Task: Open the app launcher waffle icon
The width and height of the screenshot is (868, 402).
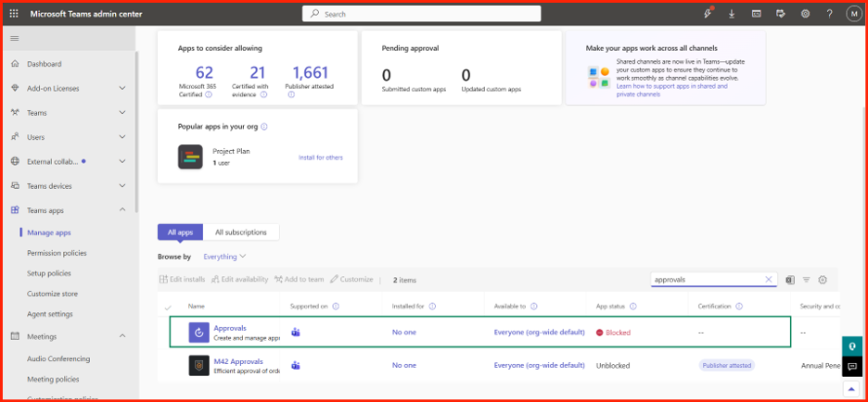Action: tap(15, 14)
